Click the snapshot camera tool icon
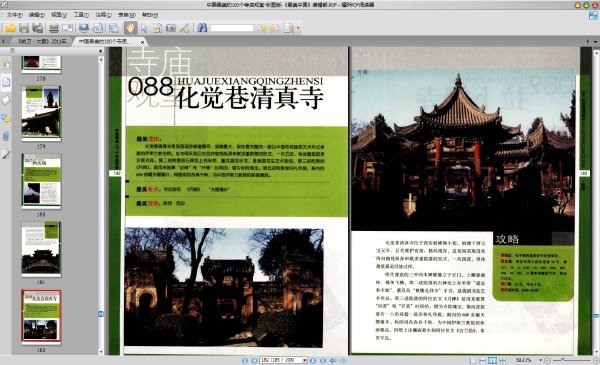Viewport: 600px width, 365px height. (x=170, y=28)
